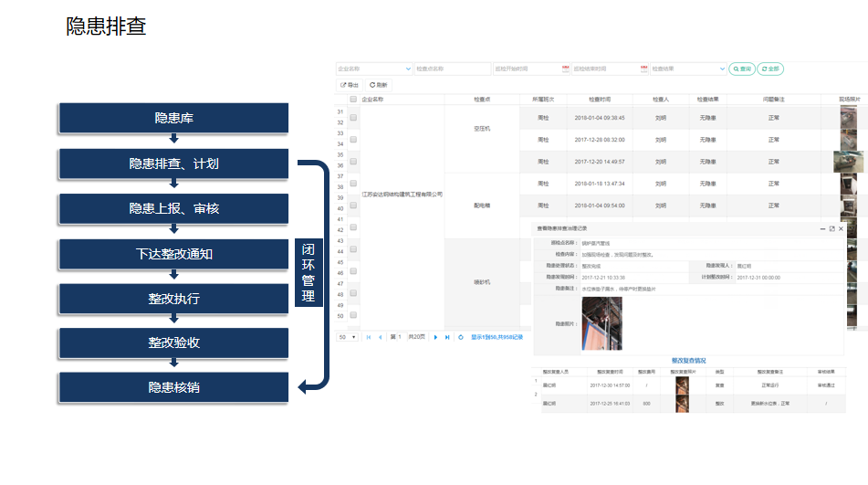This screenshot has width=868, height=485.
Task: Jump to the last page of records
Action: [x=447, y=337]
